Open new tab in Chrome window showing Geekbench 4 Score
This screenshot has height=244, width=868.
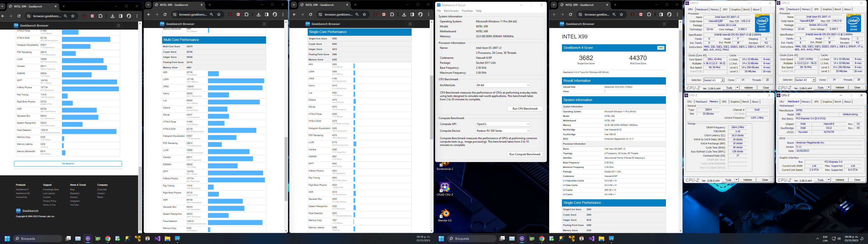[615, 5]
